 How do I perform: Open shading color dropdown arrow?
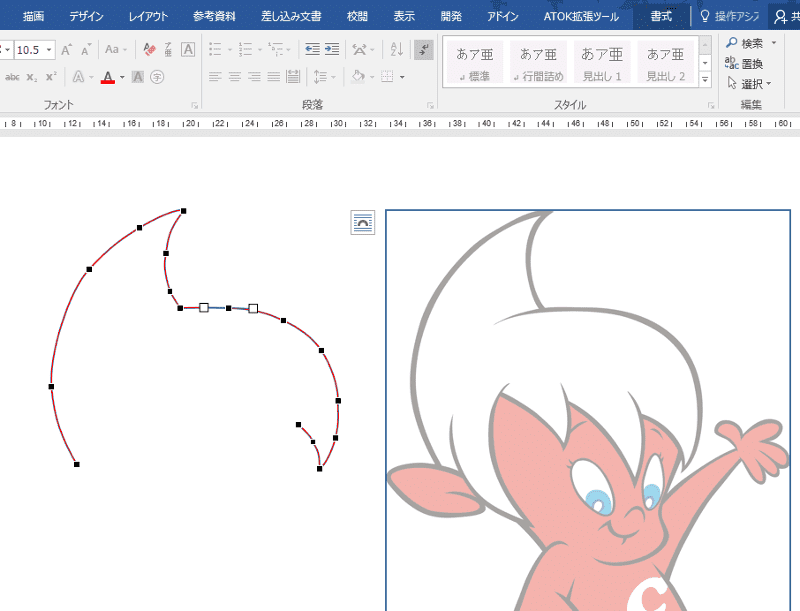tap(372, 77)
